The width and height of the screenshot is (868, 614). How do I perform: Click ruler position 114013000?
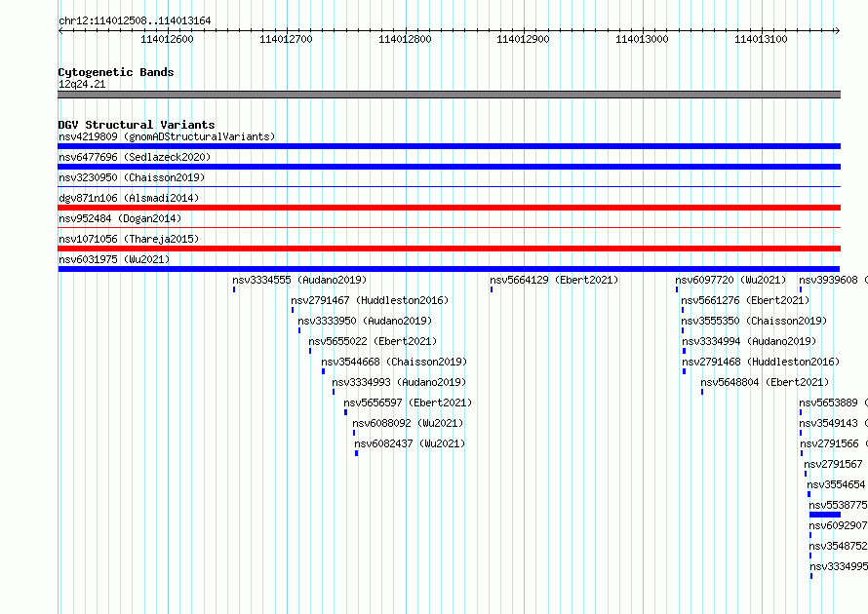642,39
